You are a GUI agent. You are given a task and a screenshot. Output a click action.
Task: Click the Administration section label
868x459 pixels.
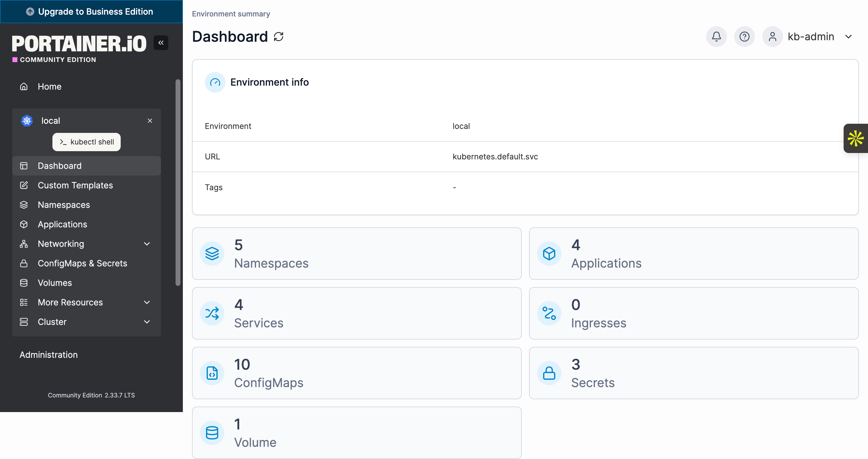pyautogui.click(x=48, y=354)
